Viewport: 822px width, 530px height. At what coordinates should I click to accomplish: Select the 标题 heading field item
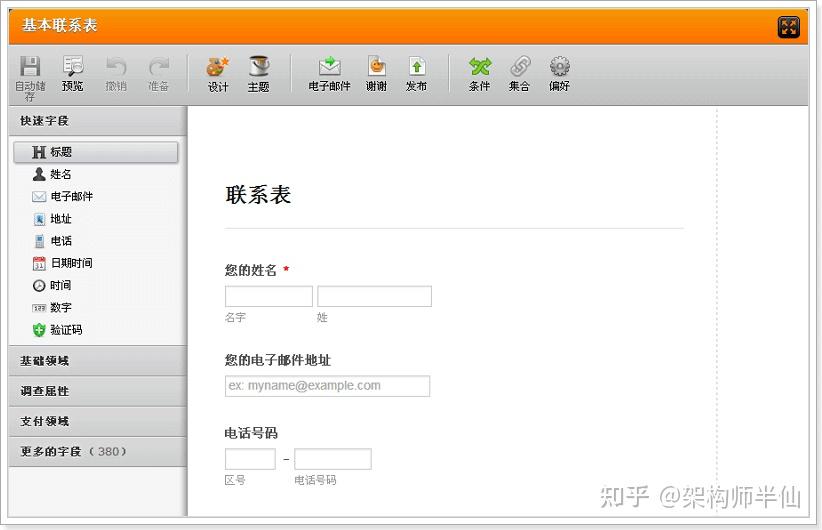(x=96, y=152)
